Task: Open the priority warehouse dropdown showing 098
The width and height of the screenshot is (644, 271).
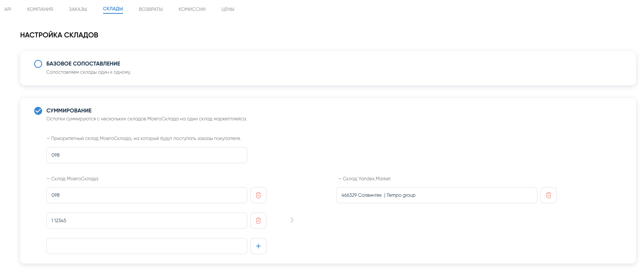Action: point(147,155)
